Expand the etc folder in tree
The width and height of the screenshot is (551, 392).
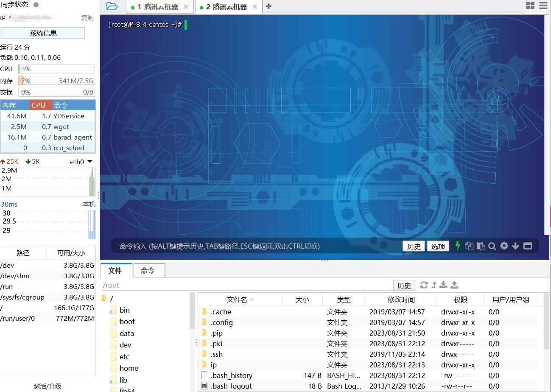[124, 357]
